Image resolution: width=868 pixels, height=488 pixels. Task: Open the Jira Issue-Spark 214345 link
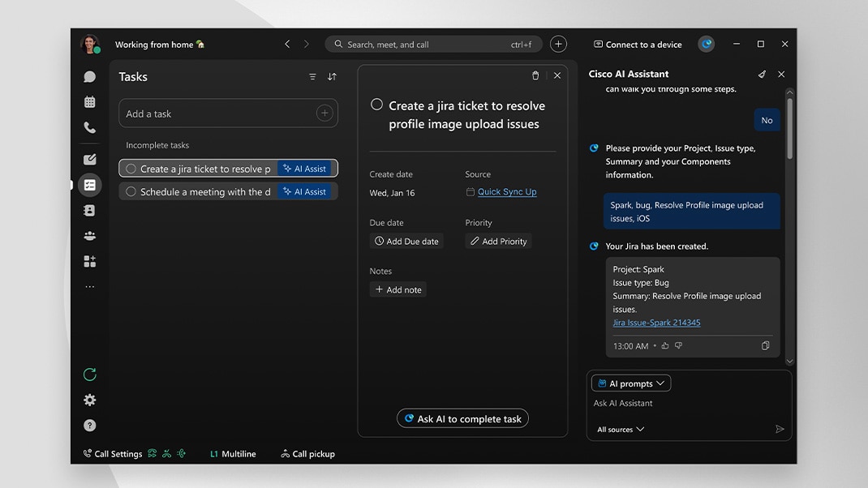click(x=656, y=323)
